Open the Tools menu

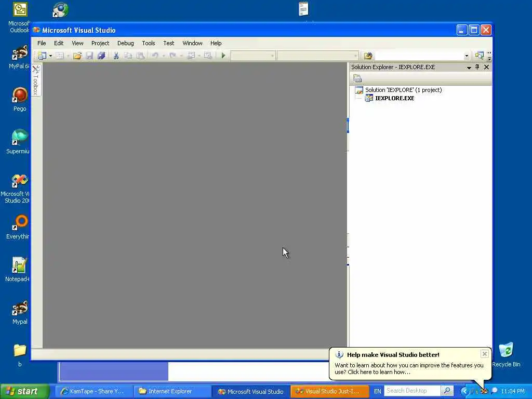(x=148, y=43)
